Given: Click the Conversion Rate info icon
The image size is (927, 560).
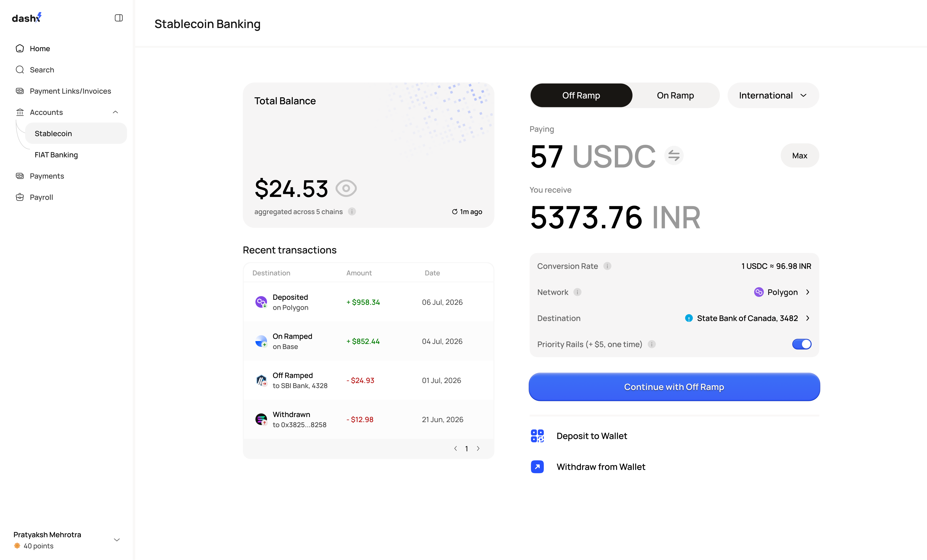Looking at the screenshot, I should (x=607, y=266).
